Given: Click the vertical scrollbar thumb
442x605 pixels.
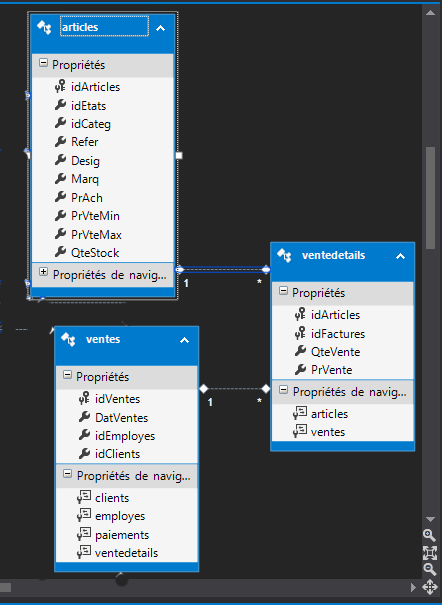Looking at the screenshot, I should [x=430, y=198].
